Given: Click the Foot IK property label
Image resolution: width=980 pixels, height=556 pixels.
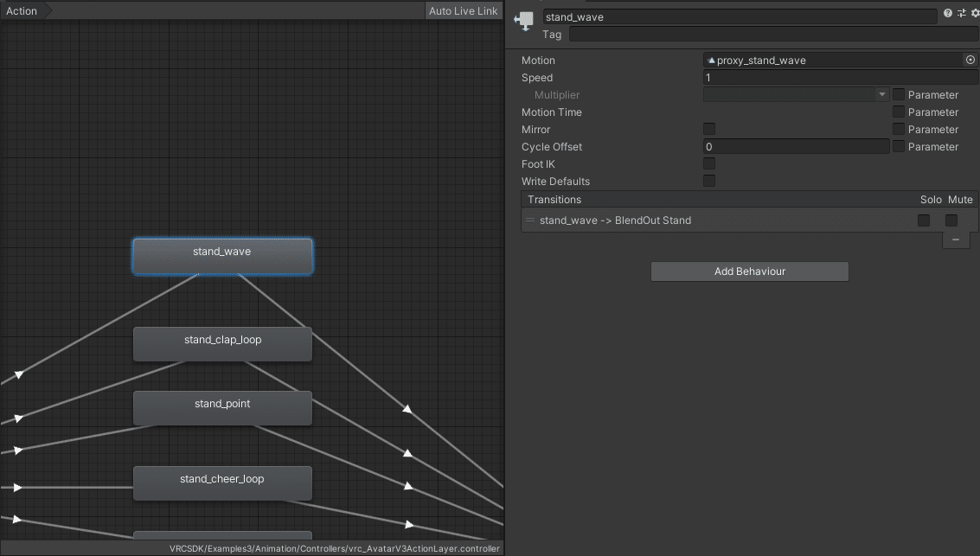Looking at the screenshot, I should (537, 163).
